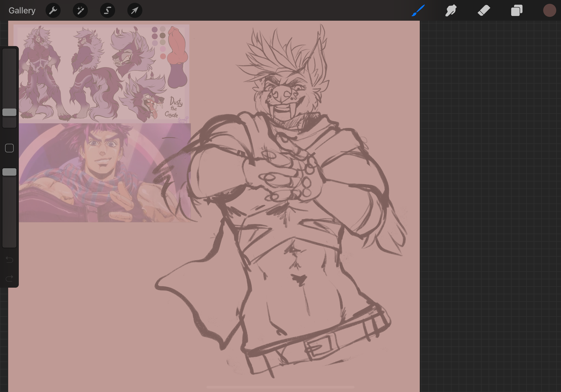Click the brush opacity slider handle

tap(9, 172)
